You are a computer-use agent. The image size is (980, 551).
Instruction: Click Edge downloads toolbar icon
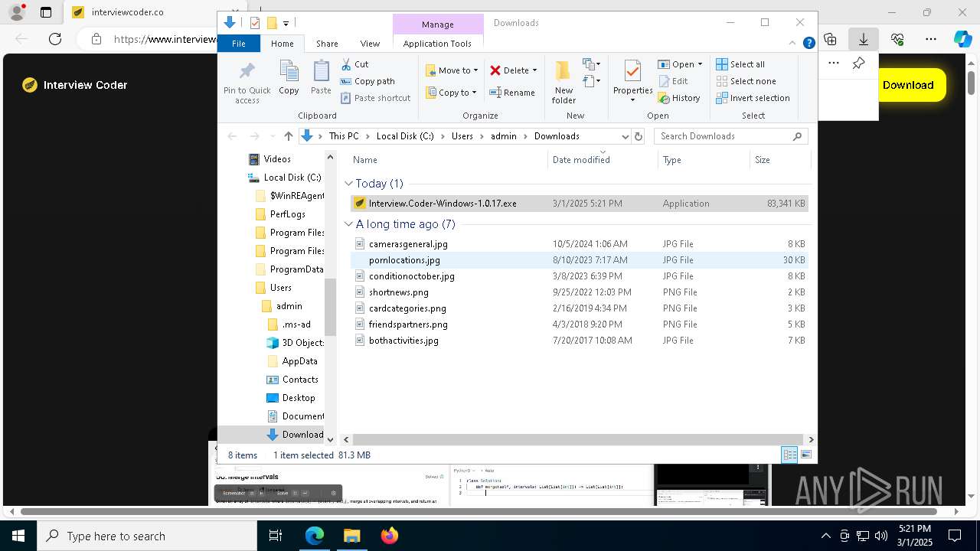coord(863,39)
